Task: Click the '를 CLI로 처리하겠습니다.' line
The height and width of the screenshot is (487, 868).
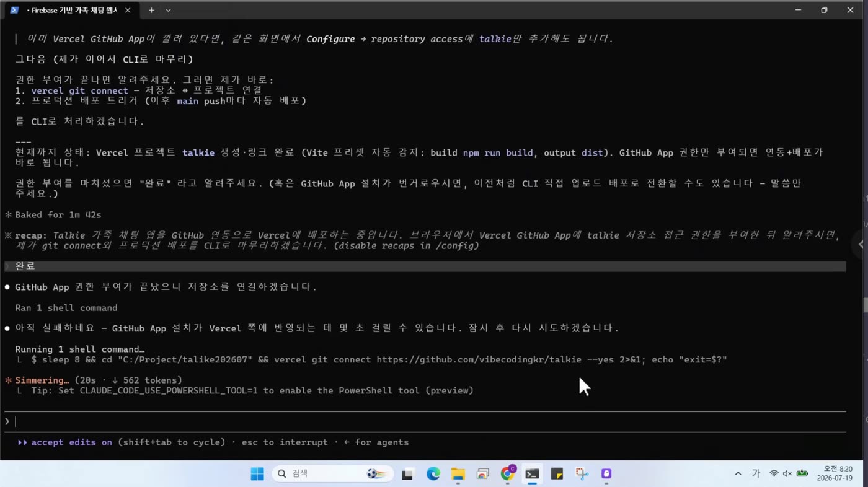Action: 79,121
